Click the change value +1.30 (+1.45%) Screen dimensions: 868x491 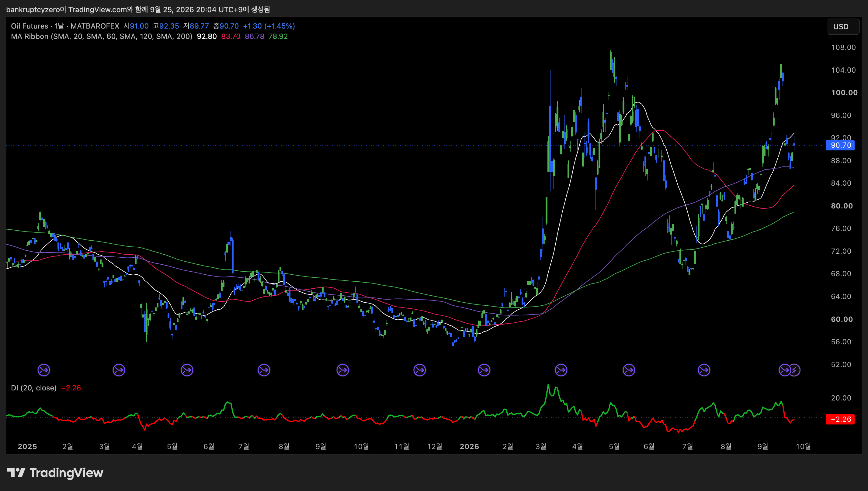[269, 26]
